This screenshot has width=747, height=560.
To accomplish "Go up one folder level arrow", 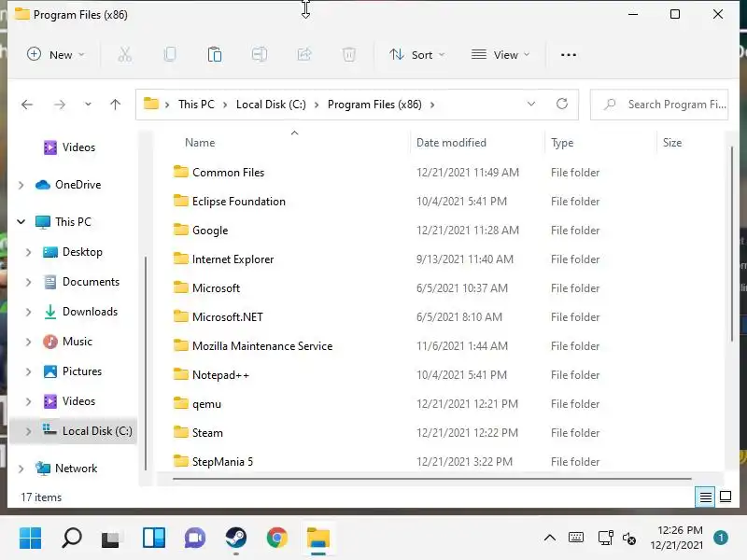I will click(115, 105).
